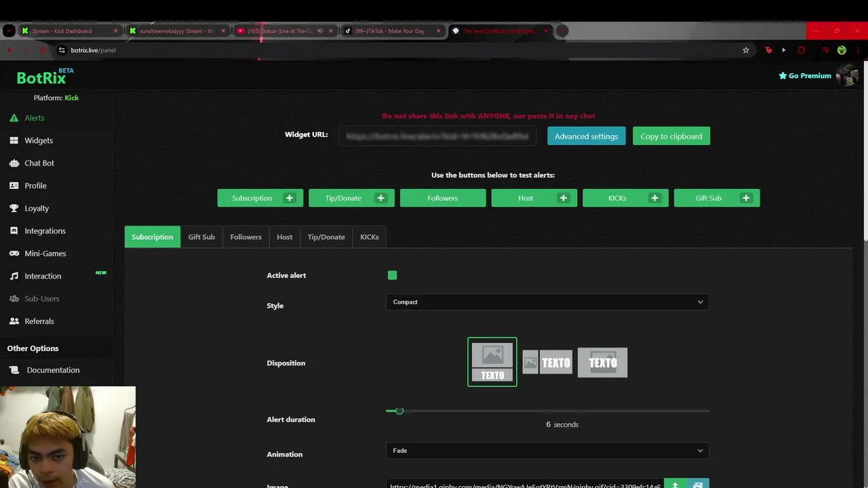Image resolution: width=868 pixels, height=488 pixels.
Task: Select image-left-of-text disposition layout
Action: [547, 363]
